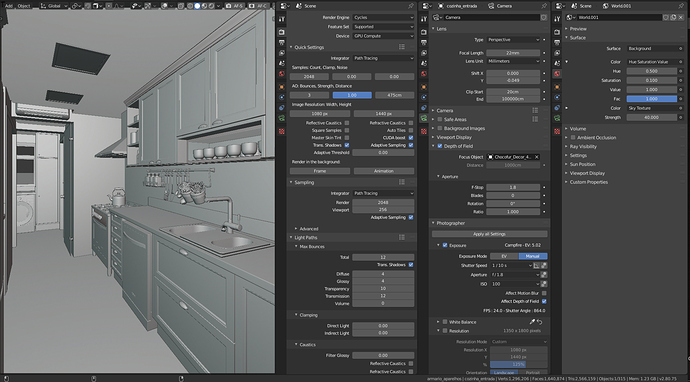
Task: Click the AF-S autofocus button in the viewport header
Action: click(x=235, y=6)
